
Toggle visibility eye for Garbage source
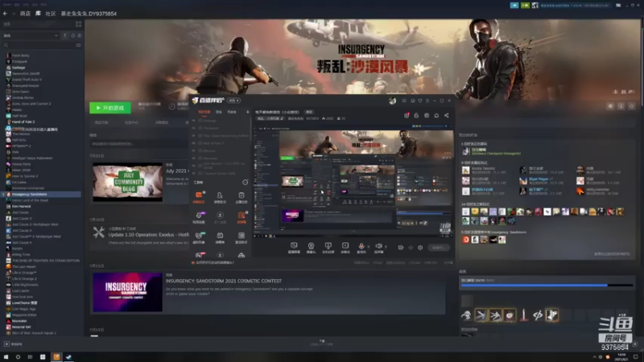coord(194,121)
